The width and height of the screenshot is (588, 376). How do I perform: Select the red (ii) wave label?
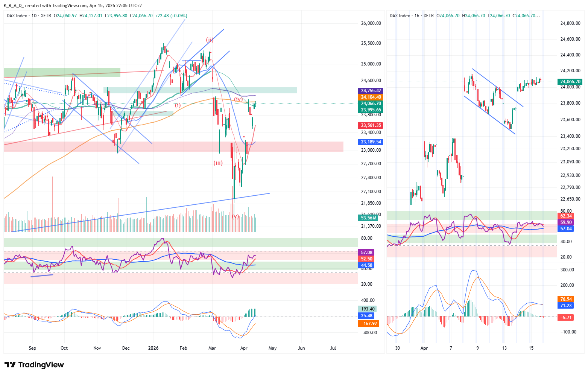tap(210, 40)
